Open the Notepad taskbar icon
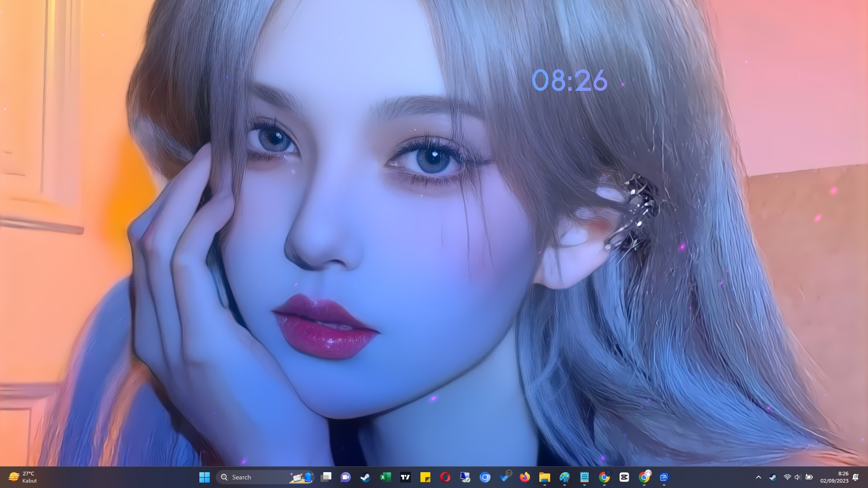This screenshot has width=868, height=488. [x=584, y=477]
